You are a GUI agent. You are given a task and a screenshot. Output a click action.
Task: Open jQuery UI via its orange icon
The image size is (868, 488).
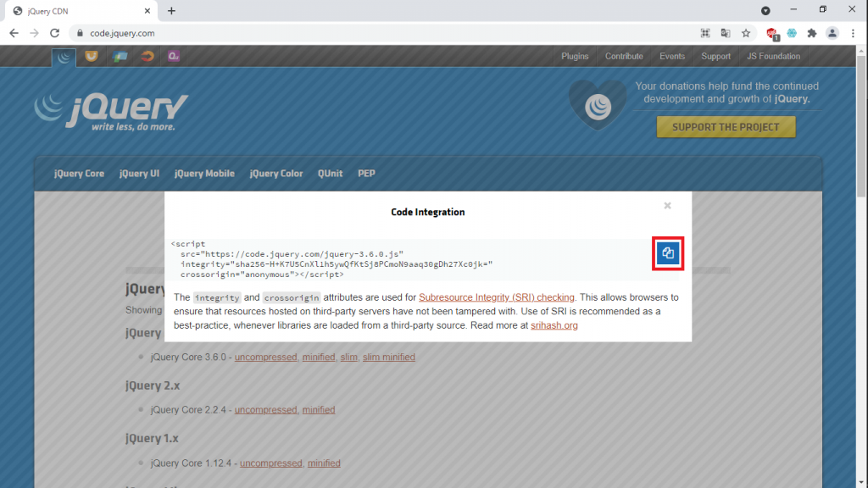[x=91, y=56]
